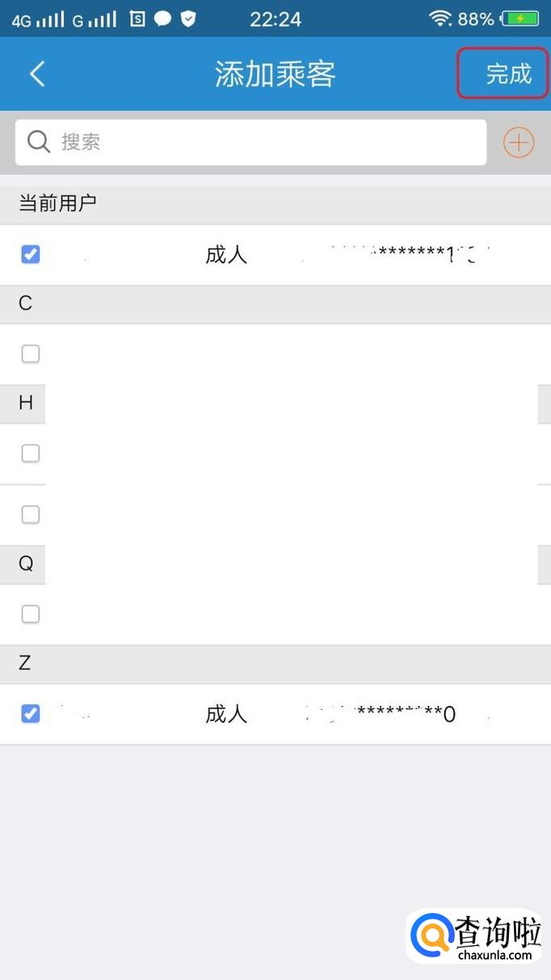
Task: Uncheck the 当前用户 passenger checkbox
Action: 30,255
